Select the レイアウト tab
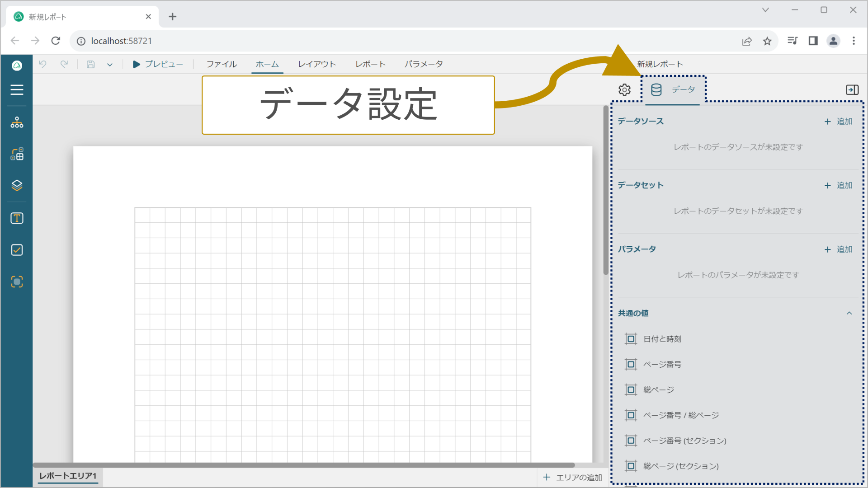This screenshot has width=868, height=488. coord(317,64)
